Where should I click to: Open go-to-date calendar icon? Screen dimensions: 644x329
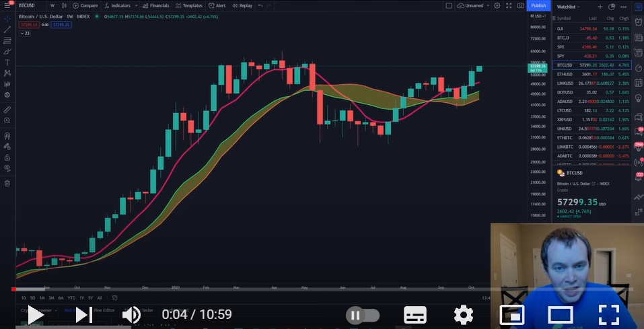[114, 298]
